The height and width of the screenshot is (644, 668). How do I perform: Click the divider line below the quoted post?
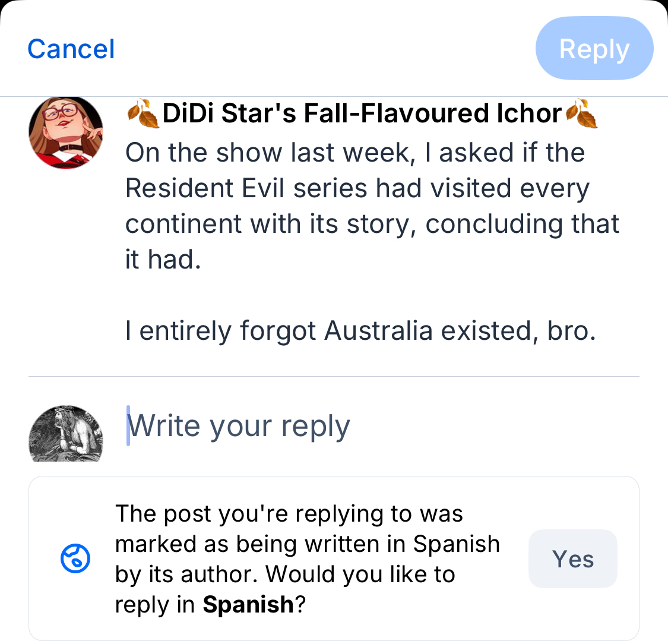click(334, 376)
